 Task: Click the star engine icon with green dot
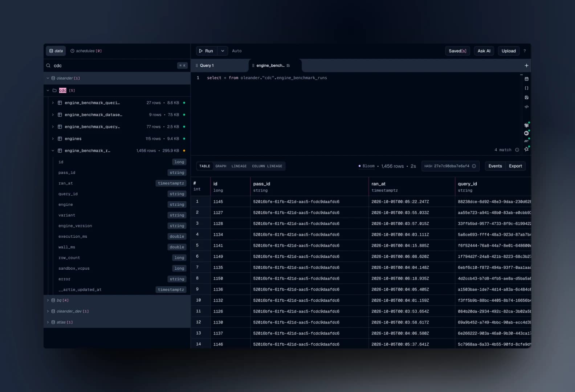coord(526,149)
